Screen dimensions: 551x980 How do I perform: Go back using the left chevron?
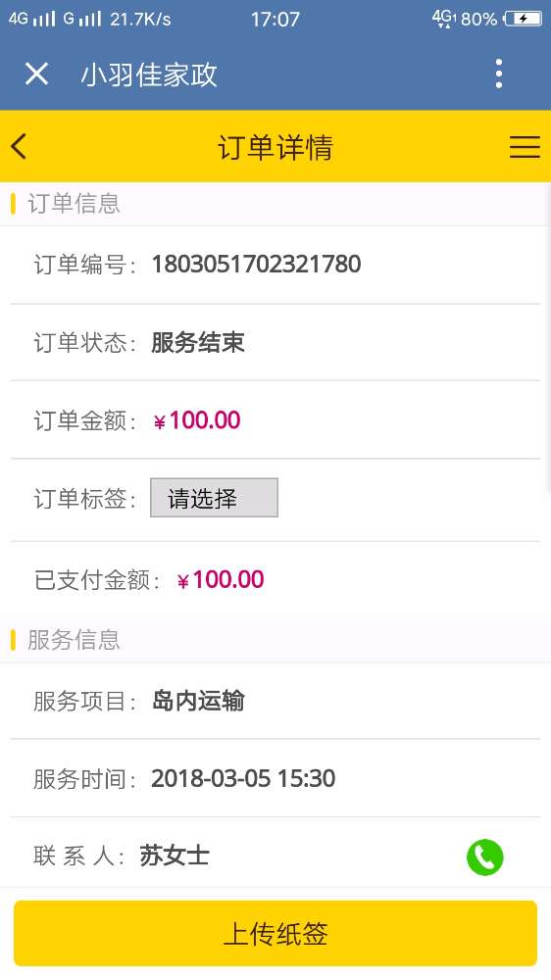19,147
